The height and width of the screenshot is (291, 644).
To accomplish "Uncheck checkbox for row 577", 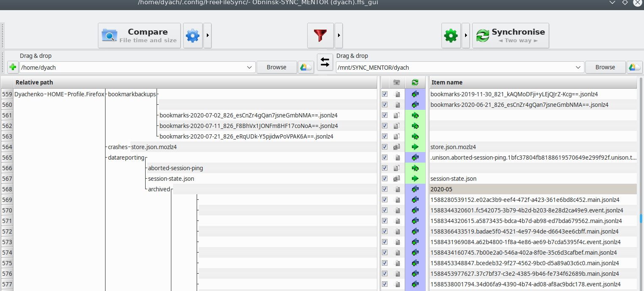I will click(x=384, y=284).
